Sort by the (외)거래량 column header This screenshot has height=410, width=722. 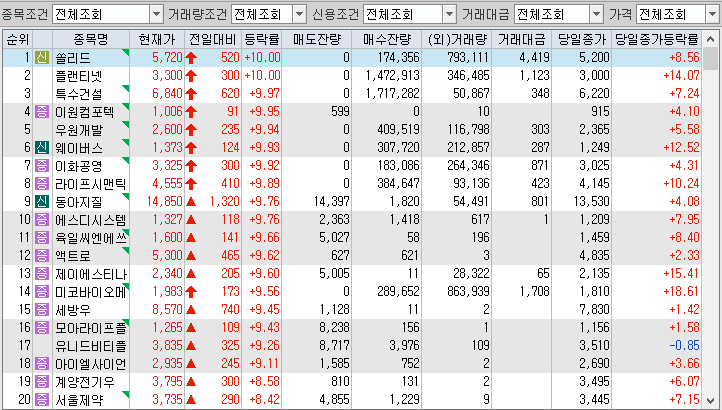pos(456,39)
